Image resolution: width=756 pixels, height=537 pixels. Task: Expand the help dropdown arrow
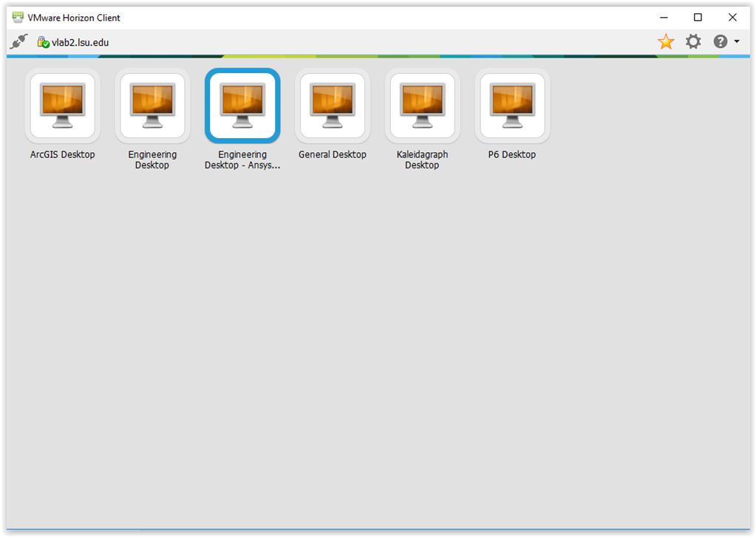(737, 42)
